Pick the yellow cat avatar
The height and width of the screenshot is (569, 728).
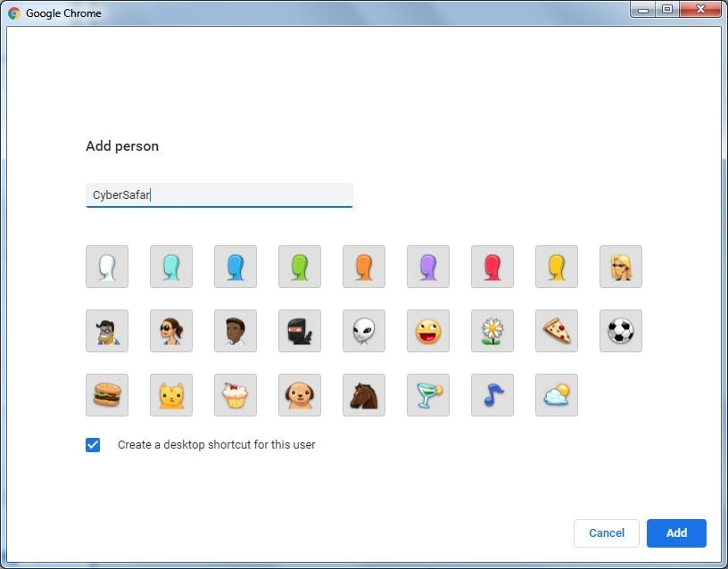[x=171, y=395]
